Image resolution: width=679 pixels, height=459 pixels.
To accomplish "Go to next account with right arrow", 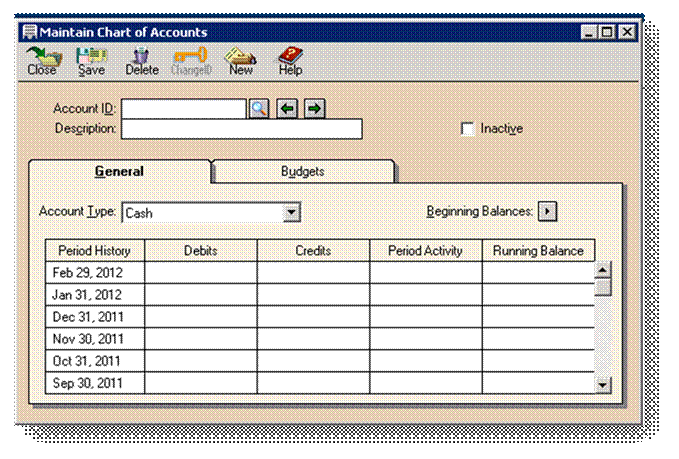I will pyautogui.click(x=315, y=108).
